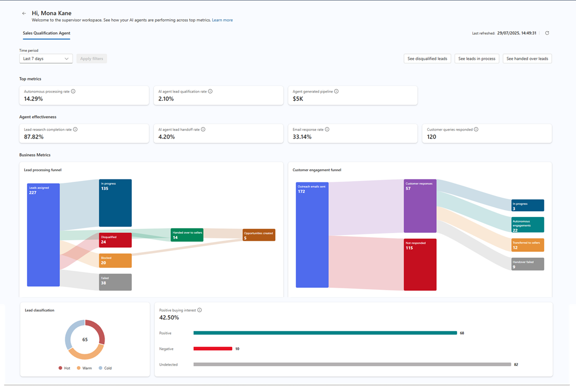576x392 pixels.
Task: Click the Apply filters button
Action: pos(92,59)
